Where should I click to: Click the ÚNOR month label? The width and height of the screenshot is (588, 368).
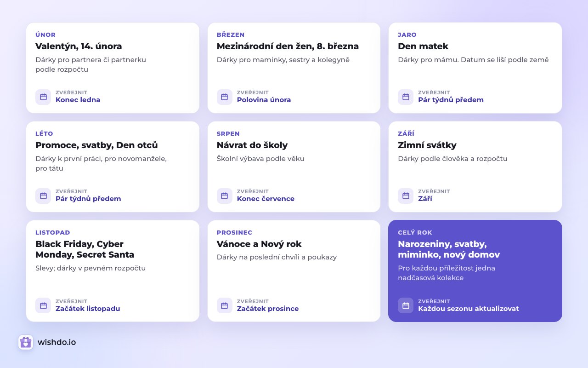tap(45, 35)
